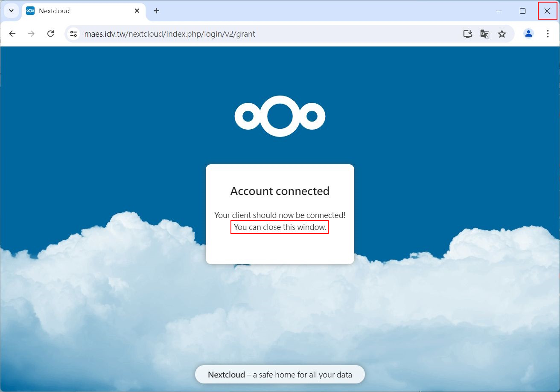The height and width of the screenshot is (392, 560).
Task: Close the Nextcloud tab
Action: click(137, 11)
